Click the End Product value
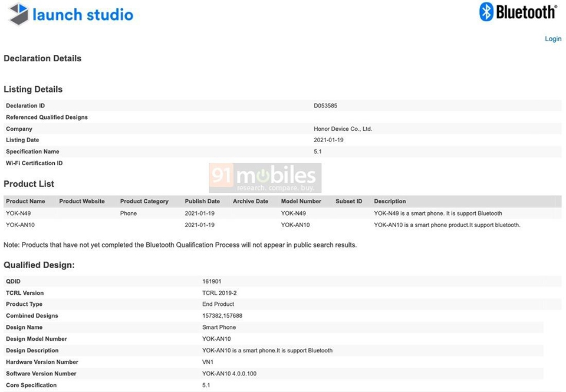 pos(218,304)
